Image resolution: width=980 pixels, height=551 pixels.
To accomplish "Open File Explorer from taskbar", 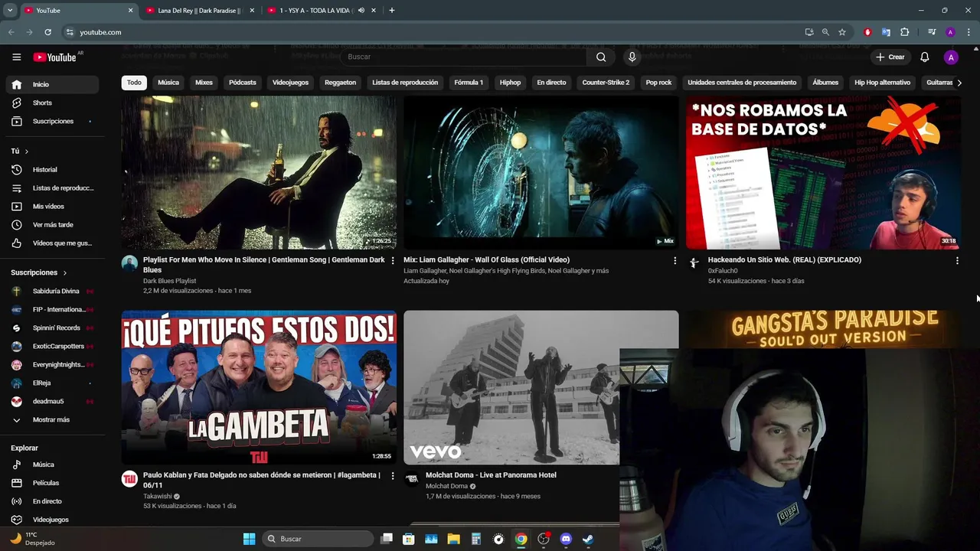I will (453, 539).
